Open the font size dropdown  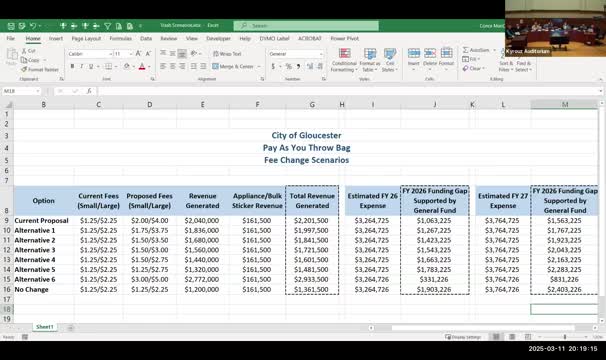pos(131,54)
